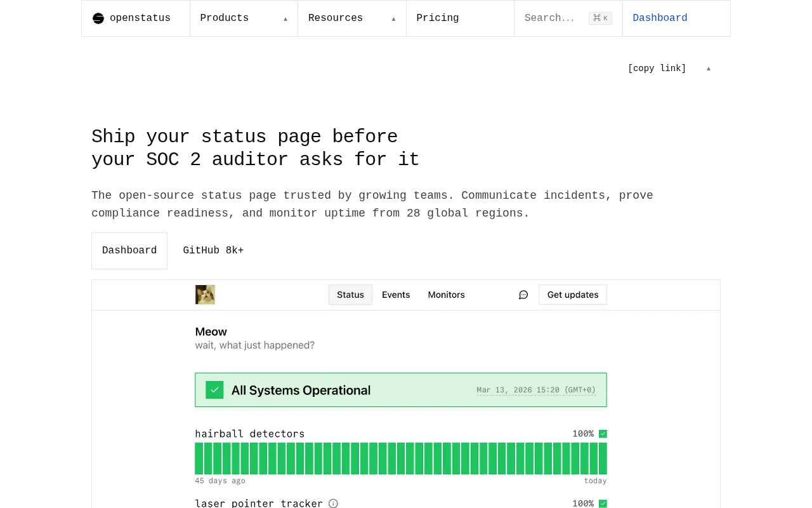
Task: Open the Products dropdown menu
Action: (244, 18)
